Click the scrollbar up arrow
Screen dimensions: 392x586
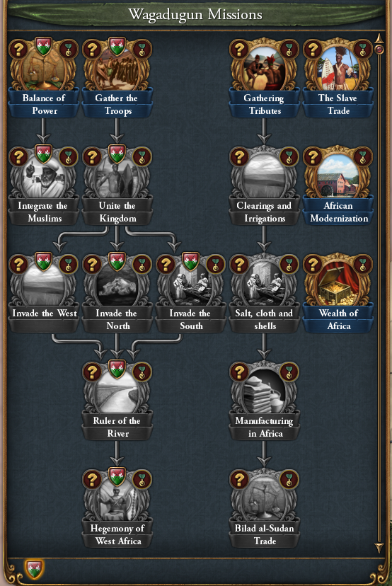click(379, 38)
